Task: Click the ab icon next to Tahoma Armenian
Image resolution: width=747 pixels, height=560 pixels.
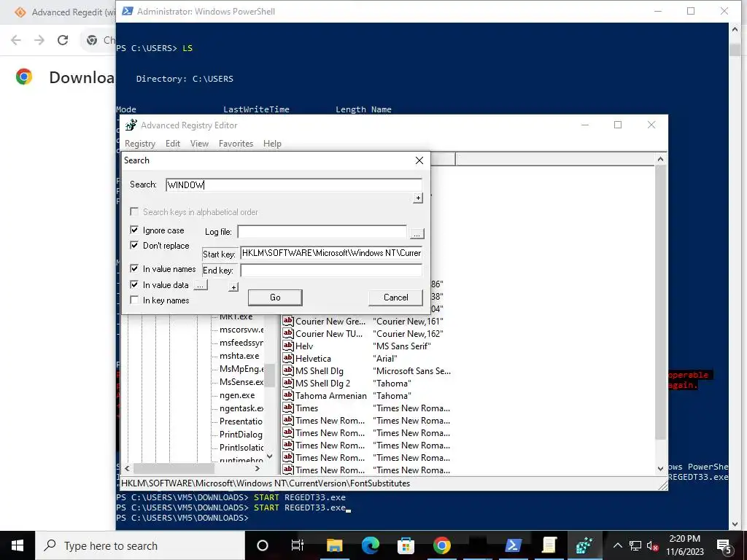Action: (287, 395)
